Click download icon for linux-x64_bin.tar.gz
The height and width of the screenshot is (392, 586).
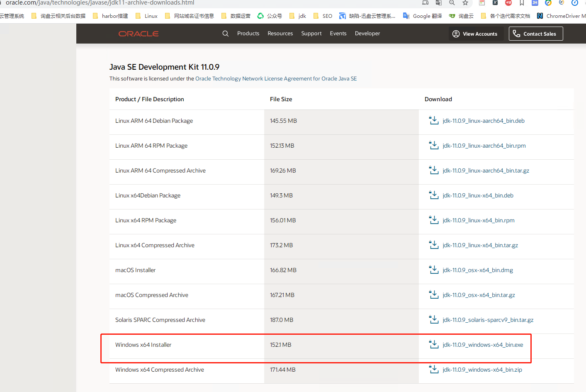[x=434, y=245]
